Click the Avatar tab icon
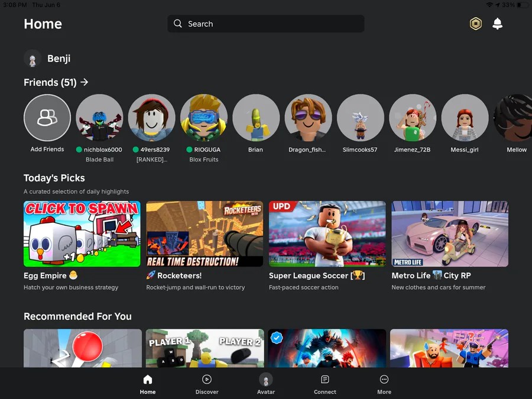 266,379
